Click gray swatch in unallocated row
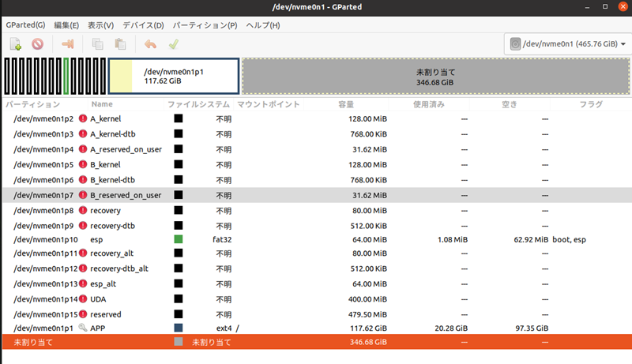Viewport: 632px width, 364px height. 179,341
